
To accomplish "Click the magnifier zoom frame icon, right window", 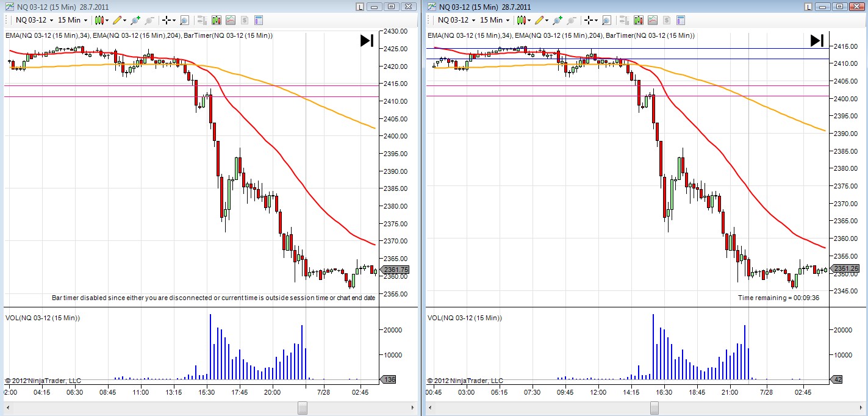I will pyautogui.click(x=605, y=20).
